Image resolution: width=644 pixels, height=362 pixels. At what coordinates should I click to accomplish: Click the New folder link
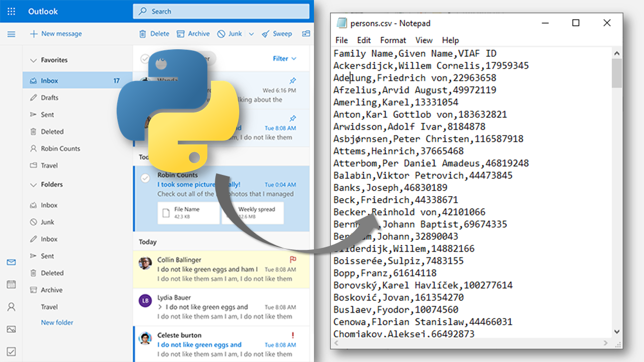click(x=57, y=322)
